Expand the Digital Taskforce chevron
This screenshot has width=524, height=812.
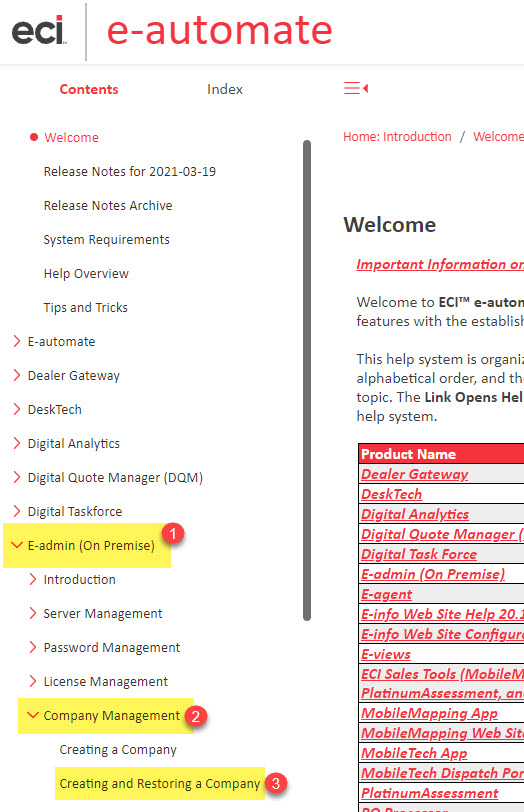click(17, 511)
